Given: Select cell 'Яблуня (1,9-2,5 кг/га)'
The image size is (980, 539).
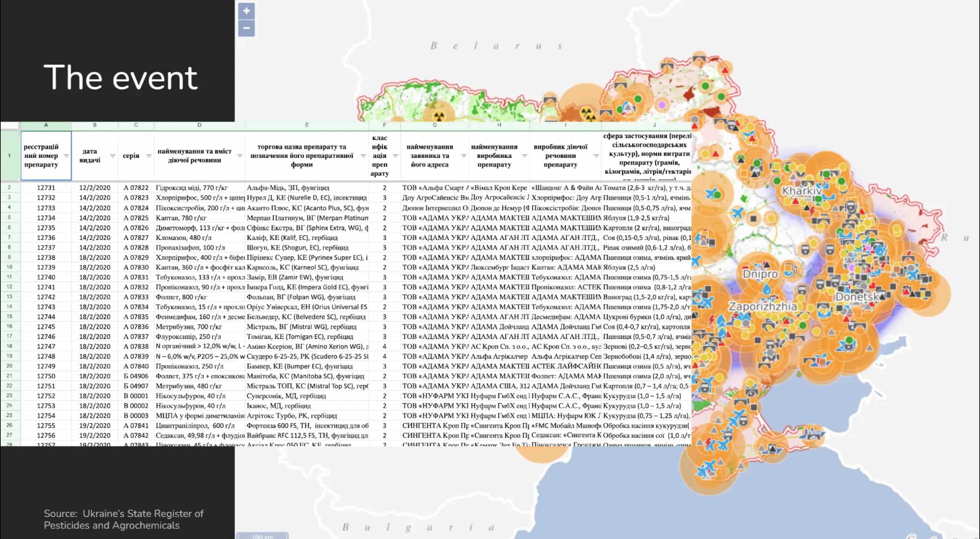Looking at the screenshot, I should [646, 218].
